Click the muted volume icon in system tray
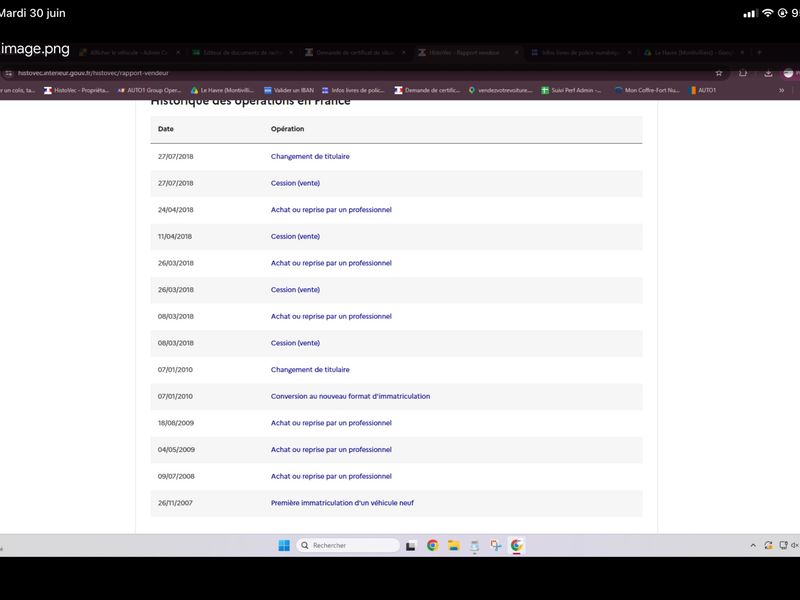The height and width of the screenshot is (600, 800). pyautogui.click(x=795, y=545)
